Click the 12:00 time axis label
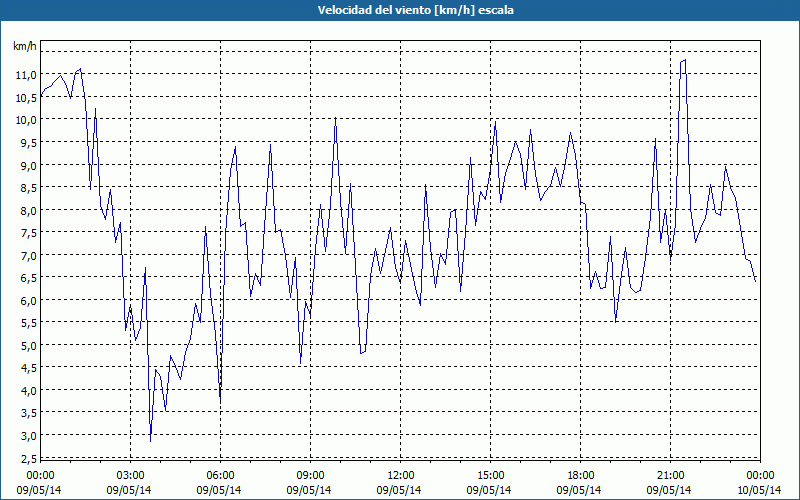Viewport: 800px width, 500px height. [x=401, y=476]
